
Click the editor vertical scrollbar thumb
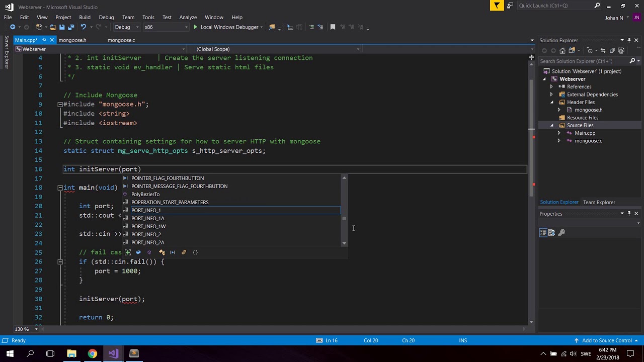pyautogui.click(x=531, y=138)
